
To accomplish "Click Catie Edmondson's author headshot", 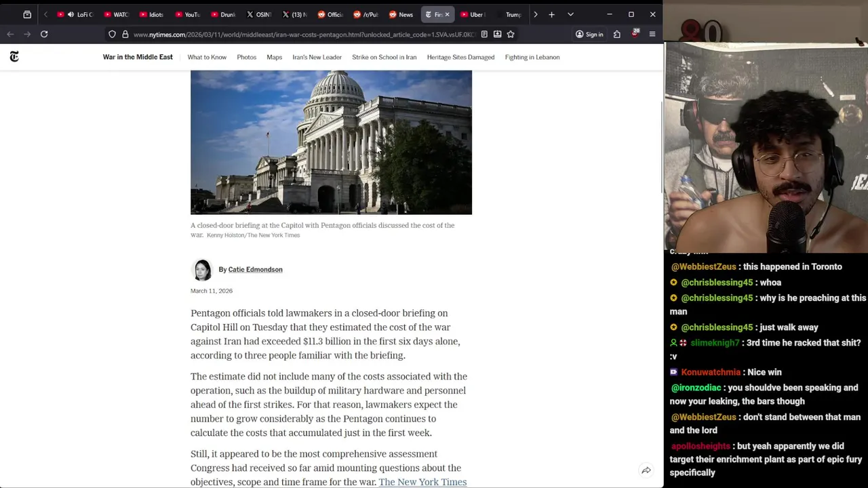I will [x=202, y=270].
